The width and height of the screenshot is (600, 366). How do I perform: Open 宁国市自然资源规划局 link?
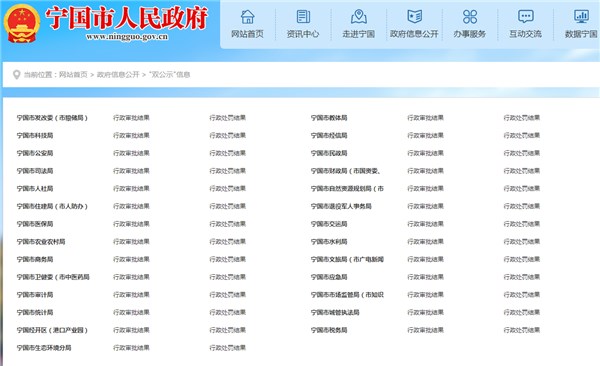click(347, 188)
